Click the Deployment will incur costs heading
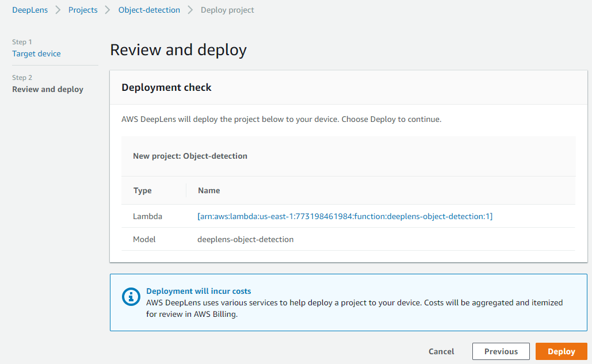The height and width of the screenshot is (364, 592). pos(198,291)
